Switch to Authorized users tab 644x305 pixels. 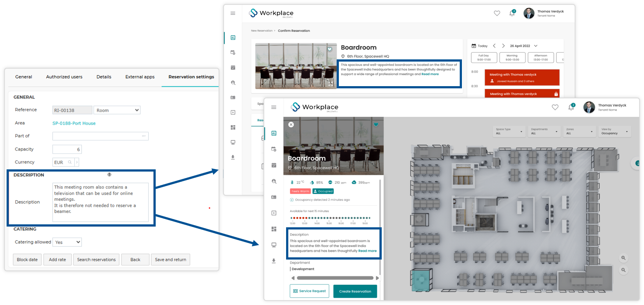pyautogui.click(x=64, y=77)
